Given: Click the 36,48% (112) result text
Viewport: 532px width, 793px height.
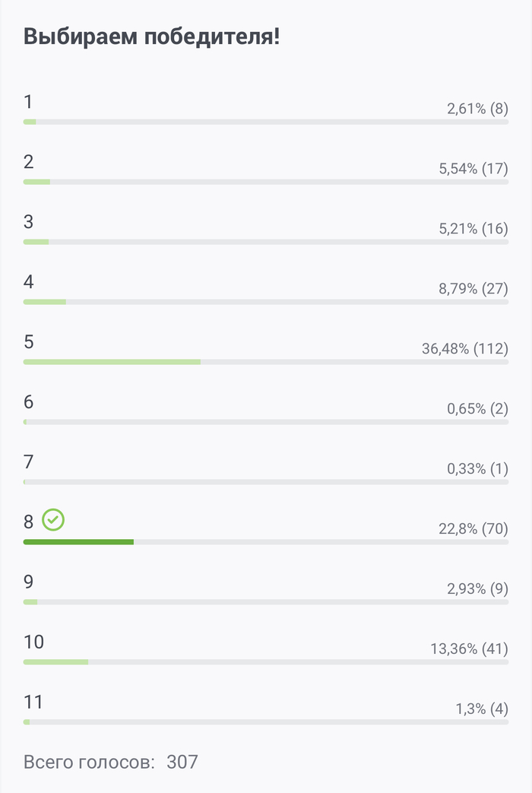Looking at the screenshot, I should tap(464, 349).
